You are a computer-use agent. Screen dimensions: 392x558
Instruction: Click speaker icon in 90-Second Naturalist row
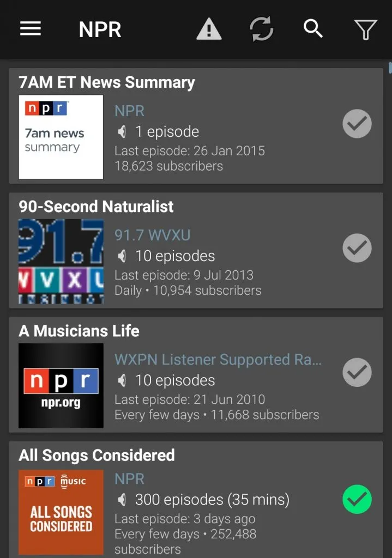tap(123, 256)
